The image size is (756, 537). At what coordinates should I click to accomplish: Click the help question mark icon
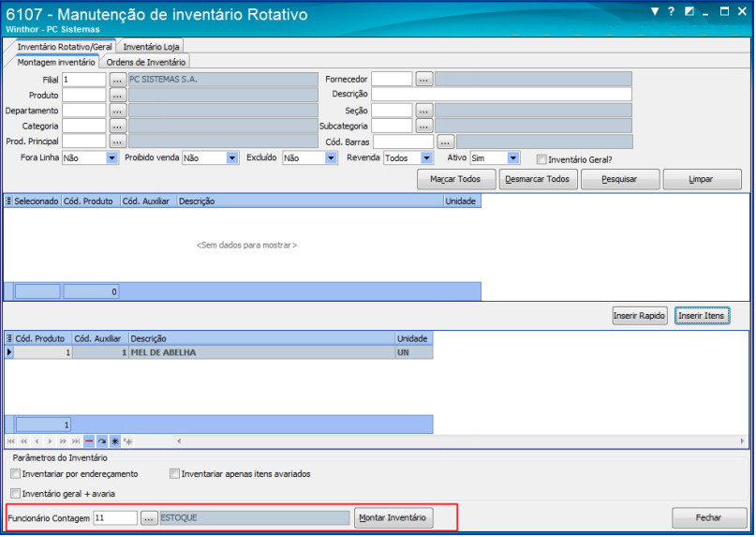(x=671, y=11)
